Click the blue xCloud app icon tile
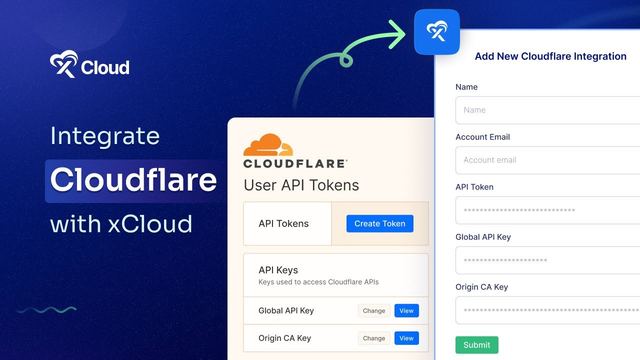The height and width of the screenshot is (360, 640). (x=437, y=32)
